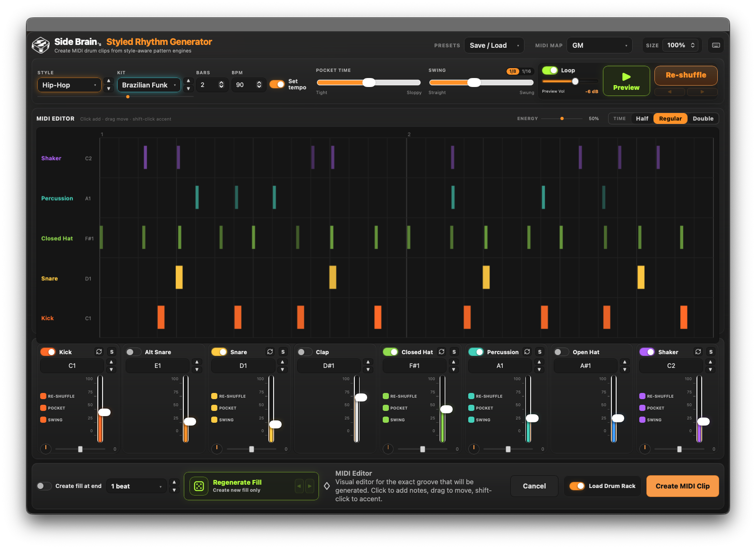
Task: Open the Kit dropdown showing Brazilian Funk
Action: click(149, 85)
